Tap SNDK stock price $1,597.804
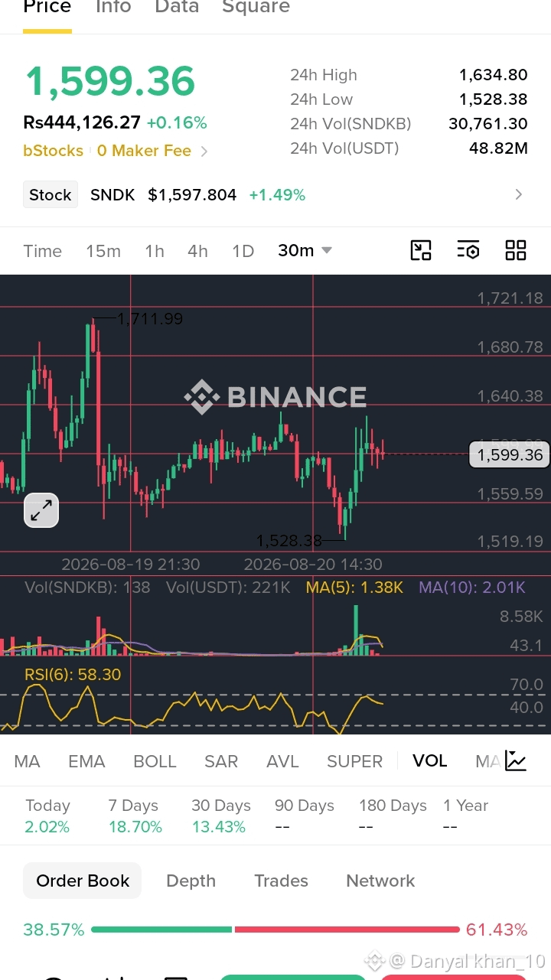The height and width of the screenshot is (980, 551). [x=192, y=195]
